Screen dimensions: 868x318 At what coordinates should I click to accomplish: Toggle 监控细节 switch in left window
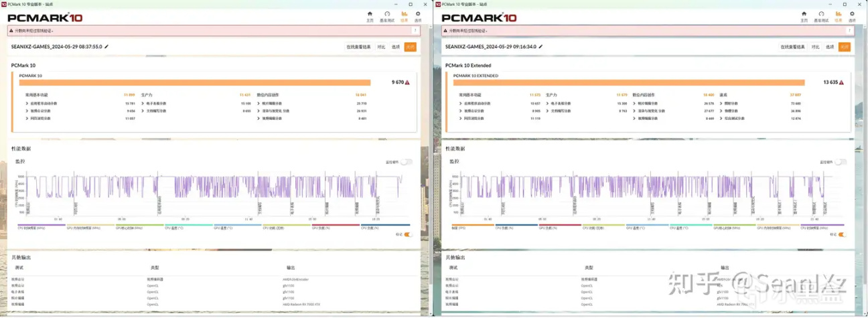tap(407, 161)
